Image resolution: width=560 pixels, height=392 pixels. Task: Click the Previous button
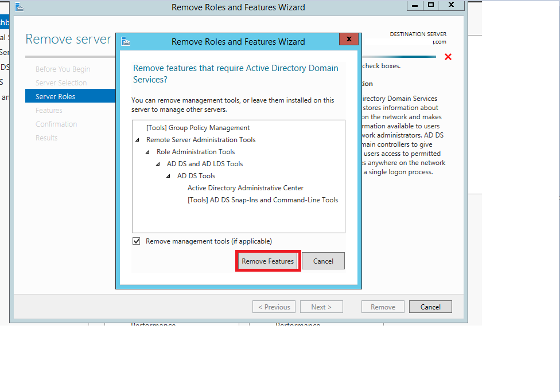tap(274, 306)
